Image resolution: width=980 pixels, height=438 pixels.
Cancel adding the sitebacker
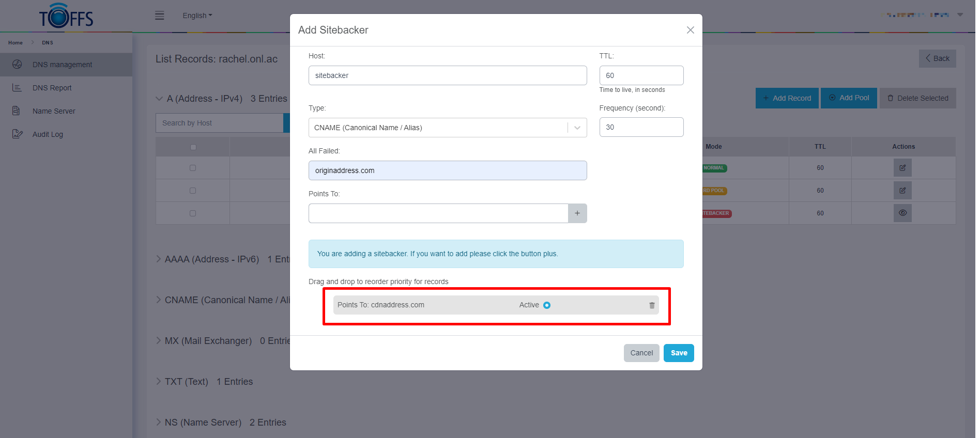click(641, 353)
